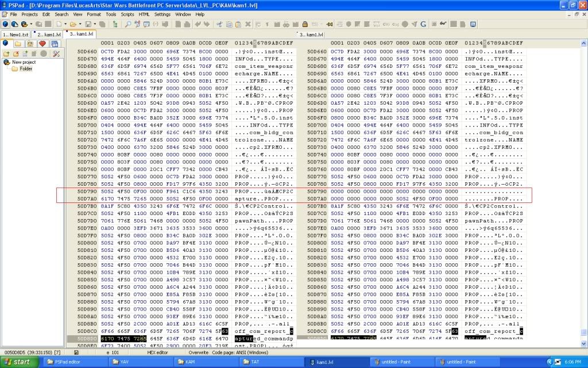Select the file explorer folder tab
This screenshot has width=588, height=368.
18,44
